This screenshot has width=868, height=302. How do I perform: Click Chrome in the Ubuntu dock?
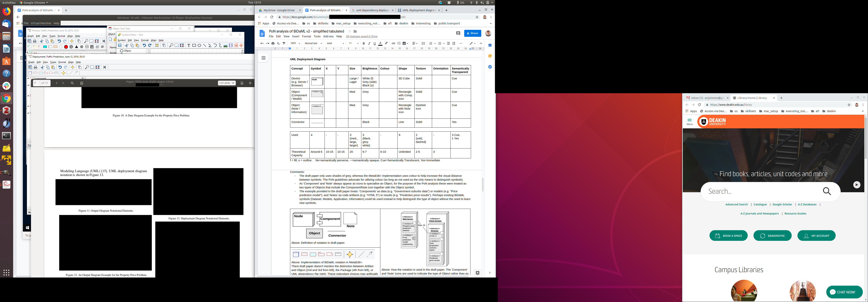(x=6, y=99)
